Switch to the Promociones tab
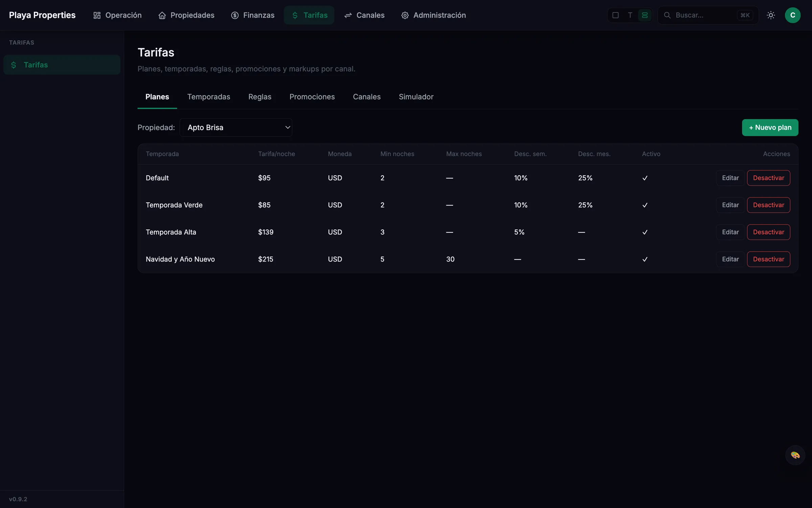Viewport: 812px width, 508px height. pos(312,97)
